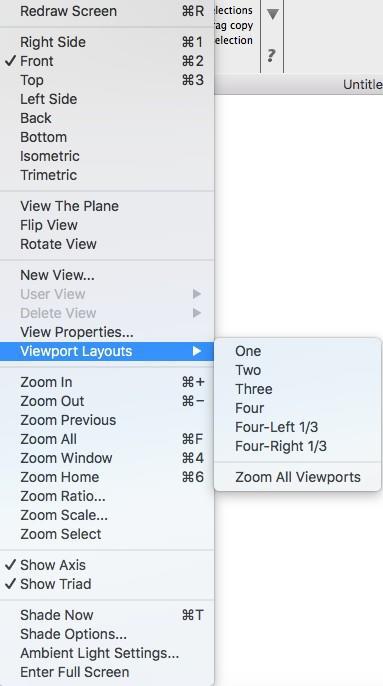
Task: Select Zoom Window command
Action: pyautogui.click(x=107, y=458)
